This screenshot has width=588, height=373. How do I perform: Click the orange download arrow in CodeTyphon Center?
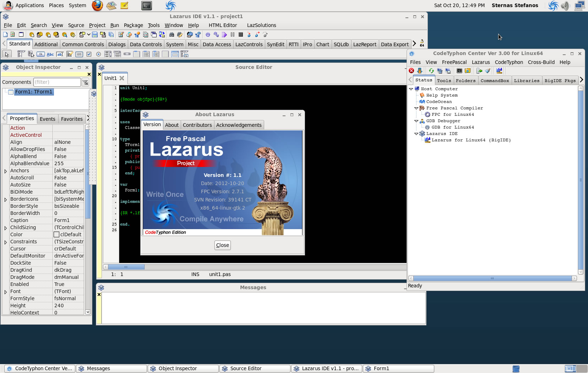point(420,71)
